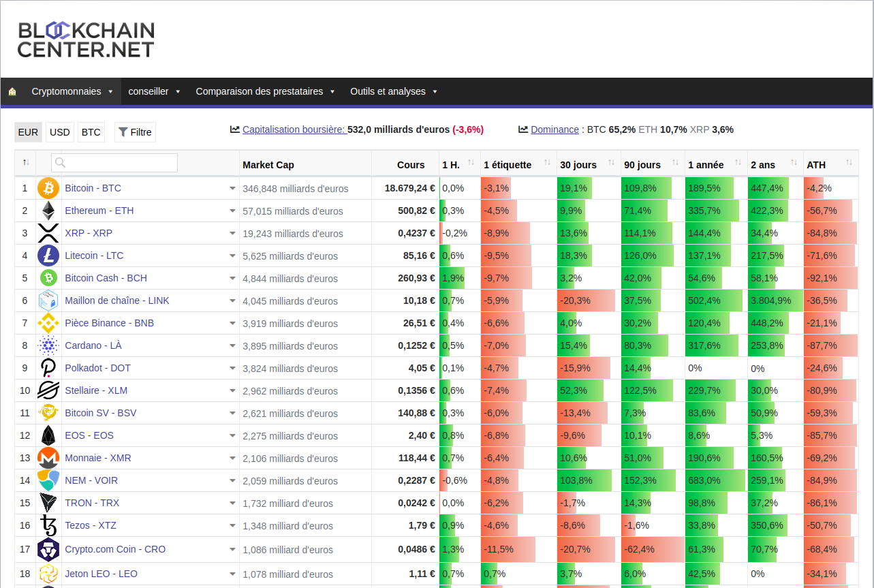
Task: Click the Ethereum ETH coin icon
Action: [48, 210]
